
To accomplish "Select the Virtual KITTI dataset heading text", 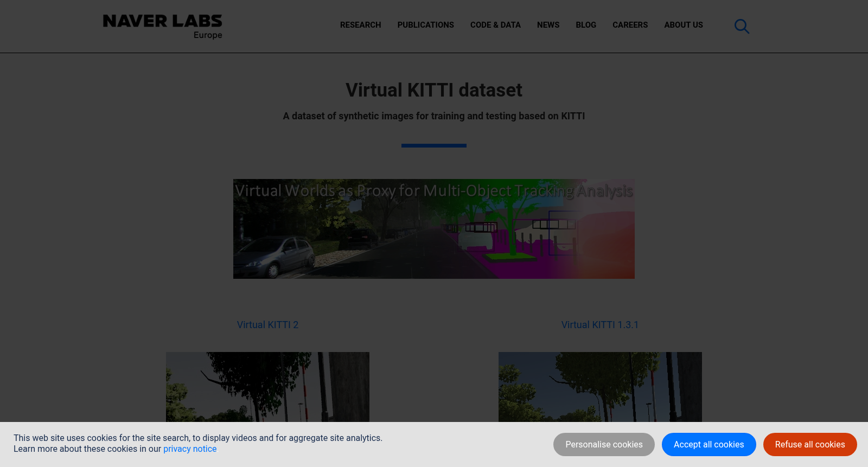I will pos(434,90).
